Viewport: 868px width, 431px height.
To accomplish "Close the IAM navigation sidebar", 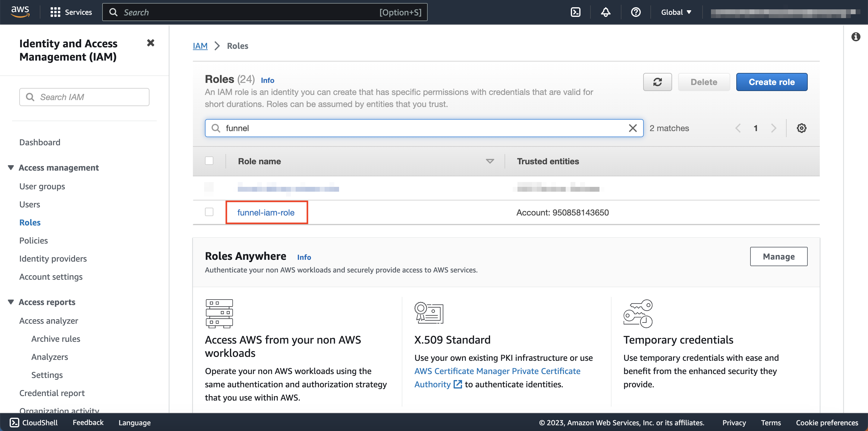I will 151,43.
